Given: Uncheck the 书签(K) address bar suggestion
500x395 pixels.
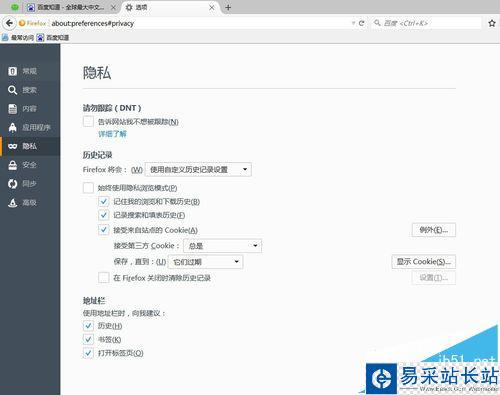Looking at the screenshot, I should pos(88,339).
